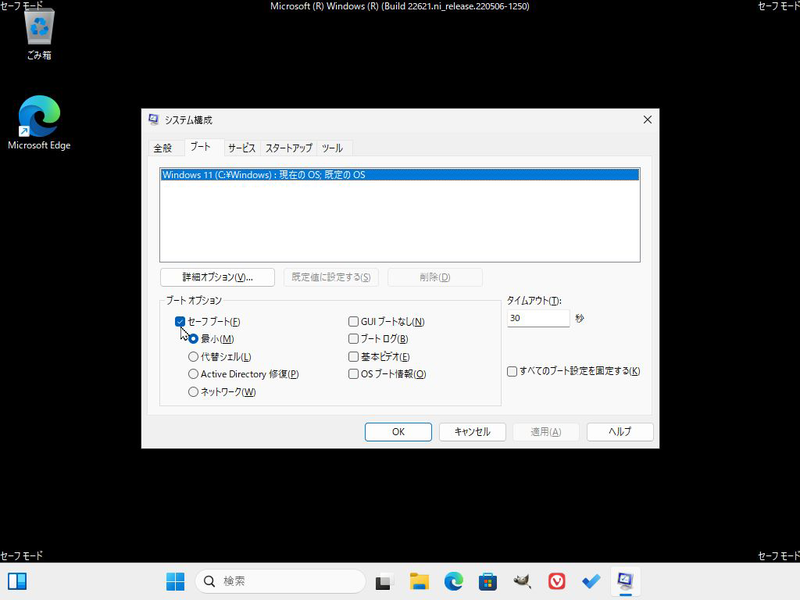Open the サービス tab
The width and height of the screenshot is (800, 600).
242,148
